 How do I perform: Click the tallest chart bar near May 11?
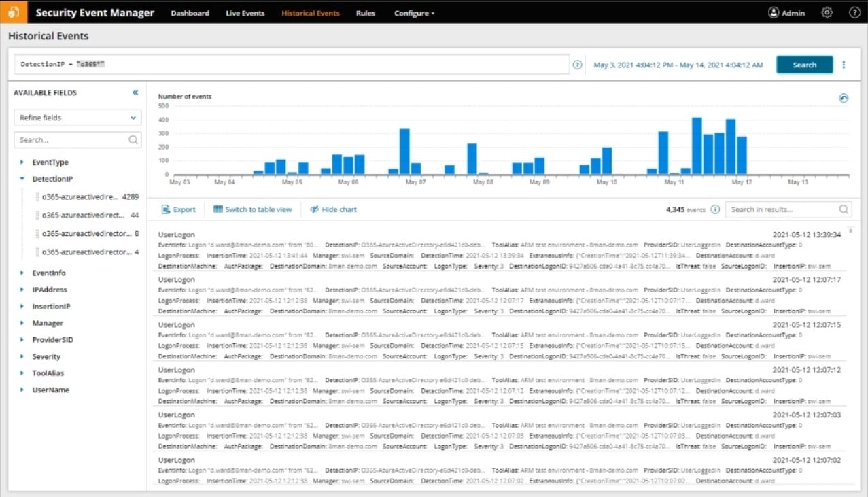click(697, 146)
